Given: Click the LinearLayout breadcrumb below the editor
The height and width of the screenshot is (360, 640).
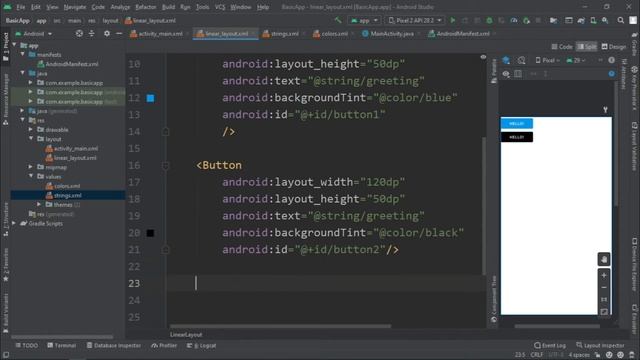Looking at the screenshot, I should coord(186,335).
